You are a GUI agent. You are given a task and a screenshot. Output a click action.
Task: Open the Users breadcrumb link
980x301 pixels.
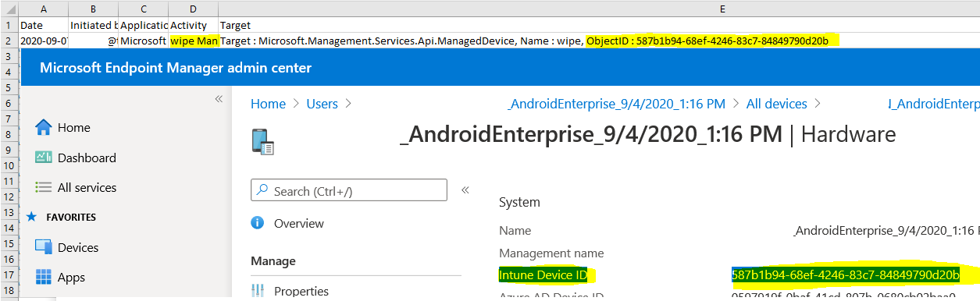click(323, 104)
